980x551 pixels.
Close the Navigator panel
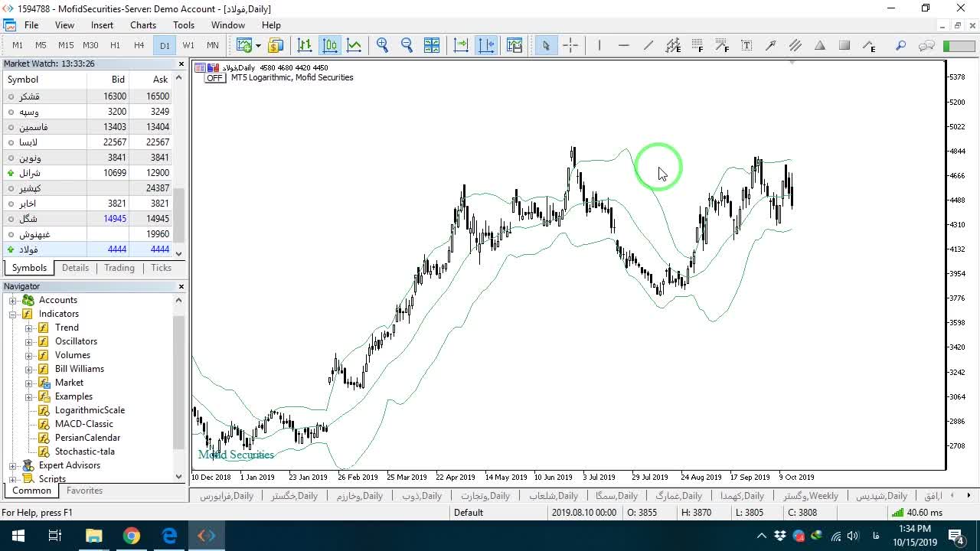pyautogui.click(x=181, y=286)
